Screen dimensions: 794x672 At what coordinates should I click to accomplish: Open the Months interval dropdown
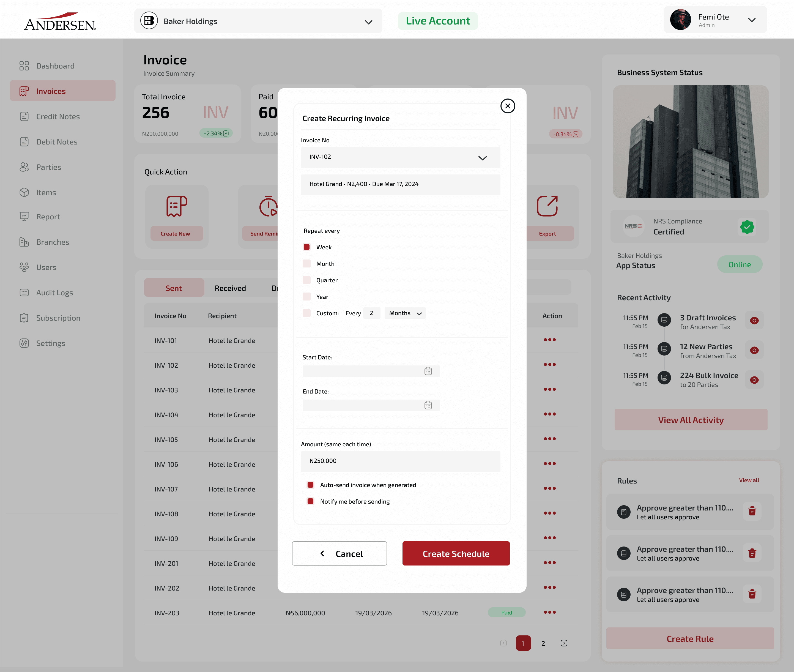pyautogui.click(x=405, y=313)
